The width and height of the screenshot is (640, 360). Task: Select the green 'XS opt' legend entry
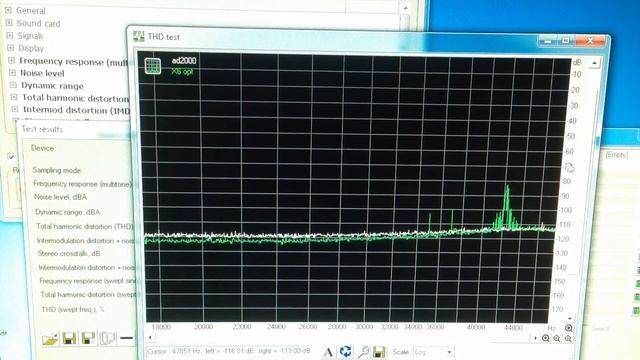pyautogui.click(x=182, y=72)
